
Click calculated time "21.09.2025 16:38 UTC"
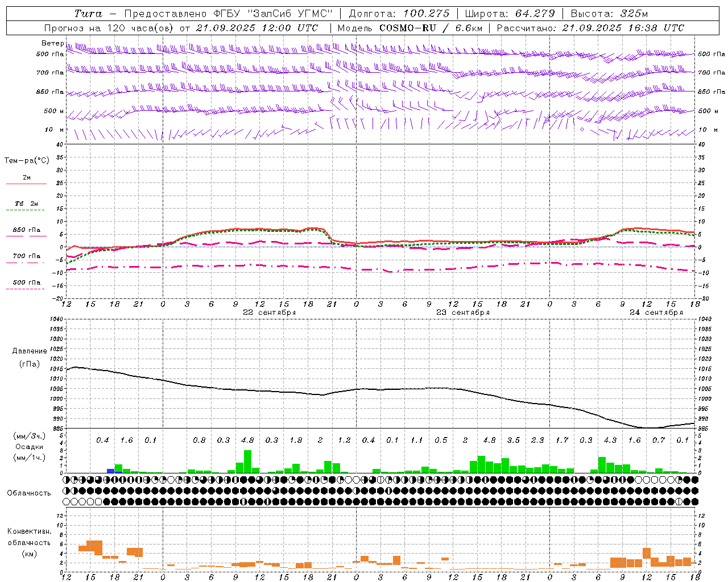point(623,28)
